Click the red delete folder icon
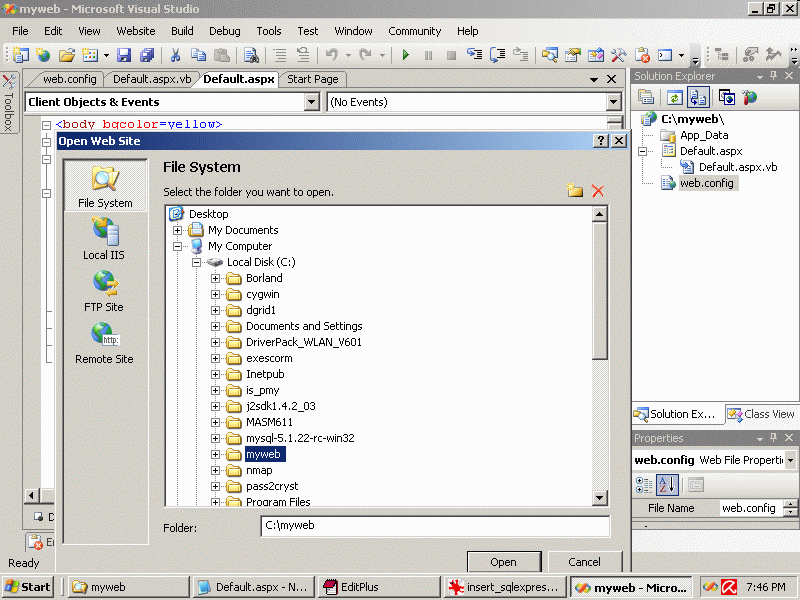This screenshot has width=800, height=600. tap(598, 191)
